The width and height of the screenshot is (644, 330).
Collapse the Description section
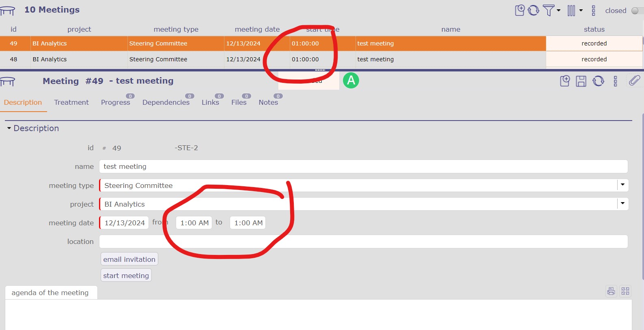pyautogui.click(x=9, y=128)
